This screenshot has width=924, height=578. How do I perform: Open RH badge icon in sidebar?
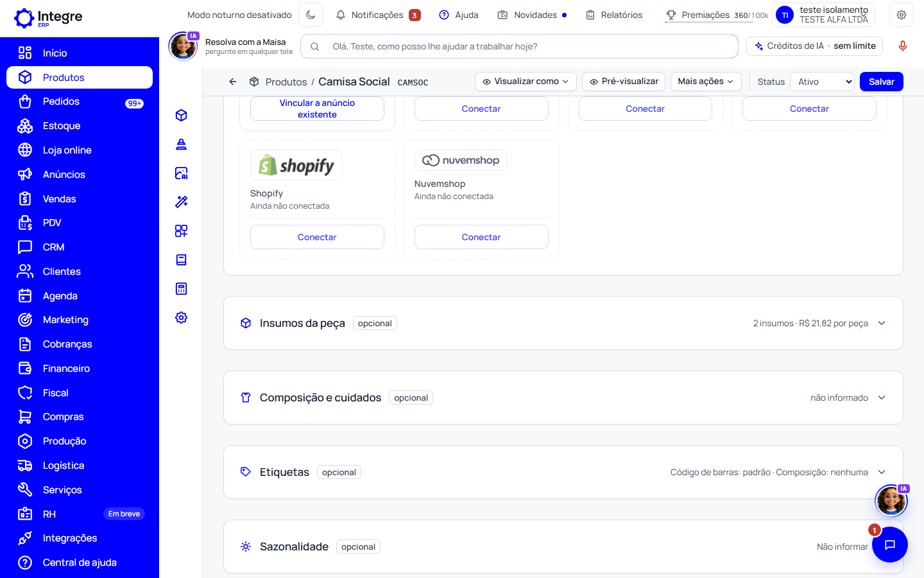pos(25,514)
